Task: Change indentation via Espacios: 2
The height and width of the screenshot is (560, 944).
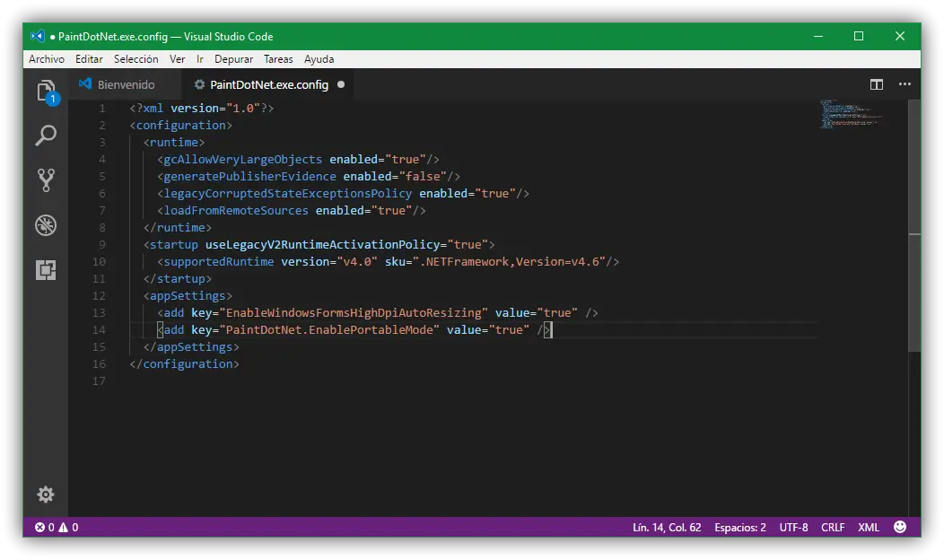Action: [740, 528]
